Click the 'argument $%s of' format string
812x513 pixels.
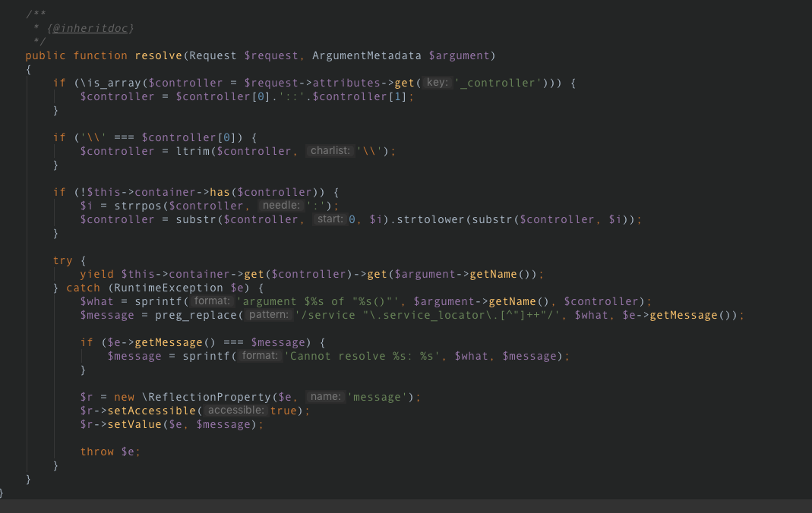[x=318, y=301]
